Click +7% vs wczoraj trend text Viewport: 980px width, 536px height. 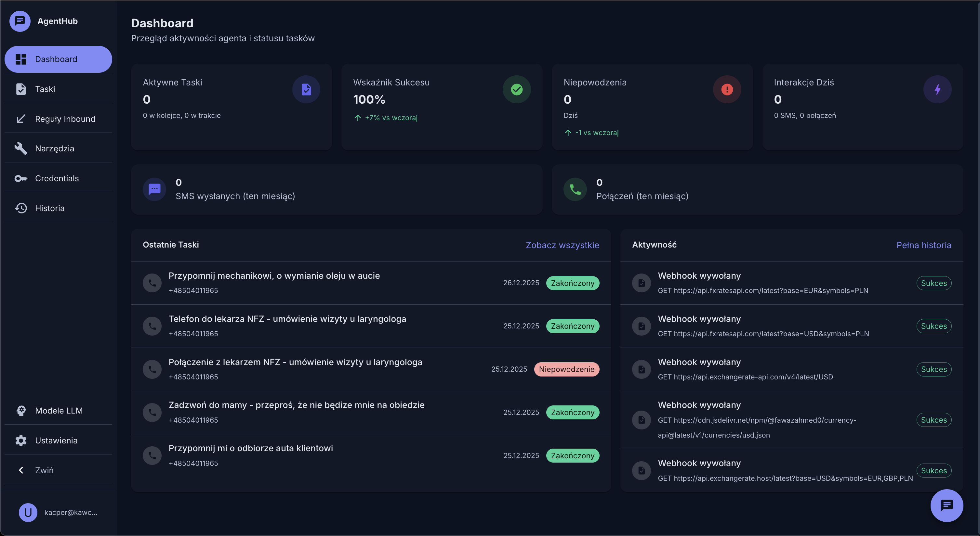[x=391, y=118]
